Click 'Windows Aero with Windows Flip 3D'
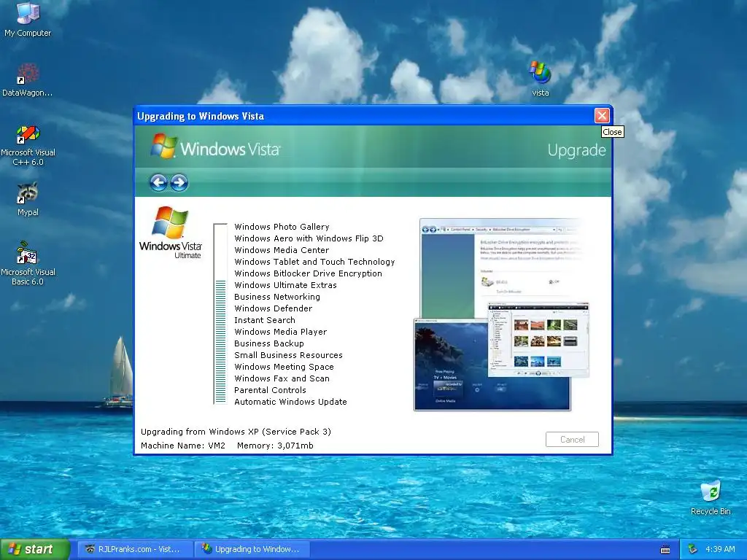Viewport: 747px width, 560px height. 309,238
